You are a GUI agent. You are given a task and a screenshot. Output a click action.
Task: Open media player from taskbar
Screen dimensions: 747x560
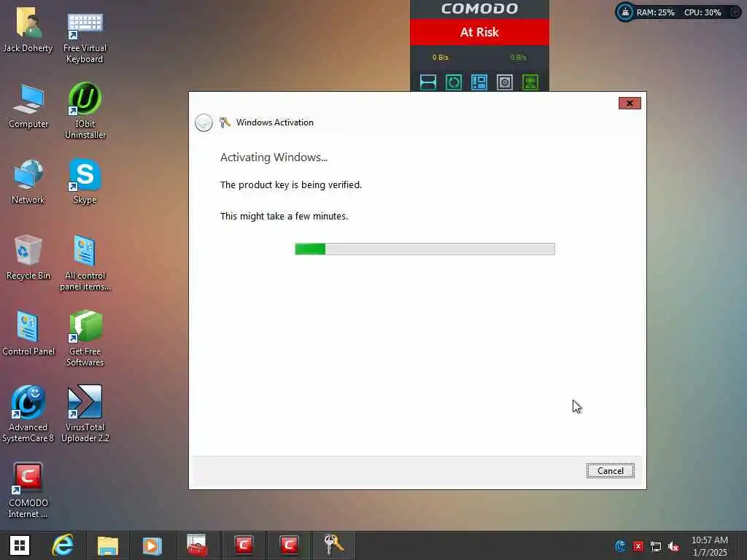[152, 545]
